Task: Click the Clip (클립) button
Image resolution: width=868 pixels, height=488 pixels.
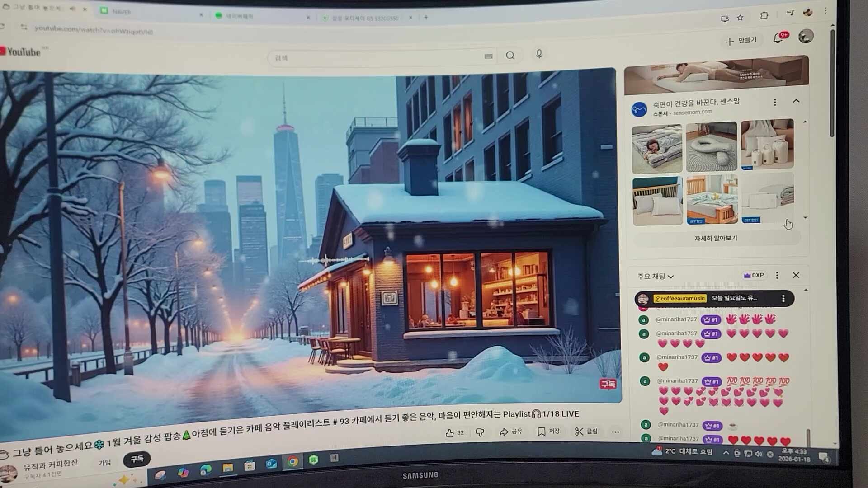Action: coord(586,432)
